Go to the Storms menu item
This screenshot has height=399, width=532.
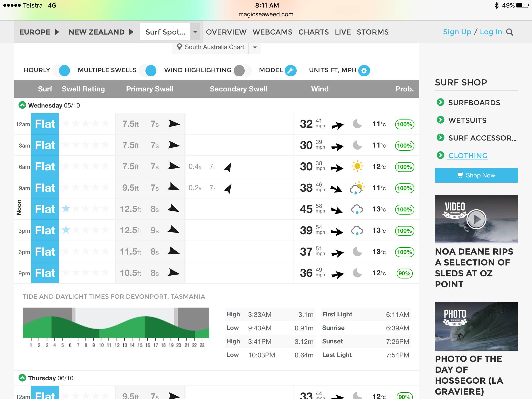coord(373,32)
